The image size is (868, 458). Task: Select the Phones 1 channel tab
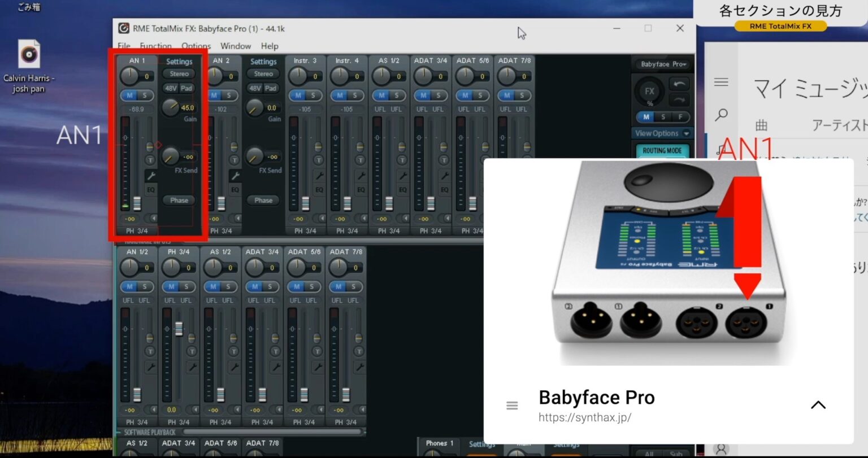(x=439, y=444)
